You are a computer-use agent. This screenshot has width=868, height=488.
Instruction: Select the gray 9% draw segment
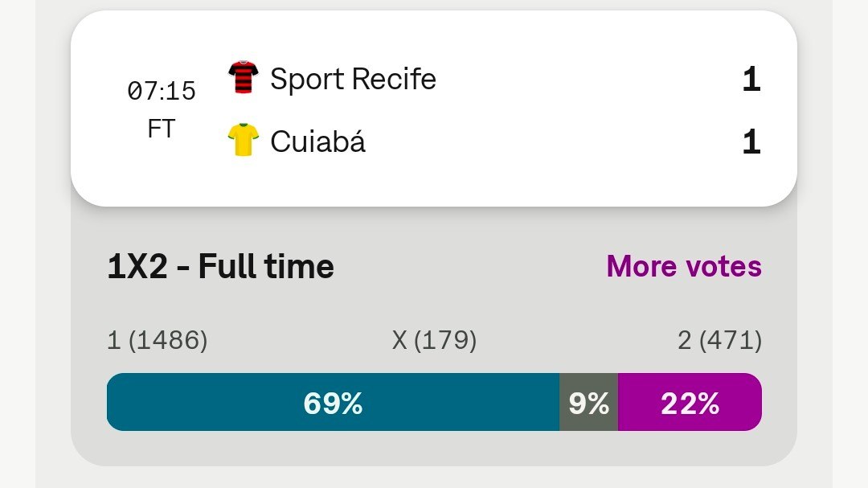[x=589, y=402]
